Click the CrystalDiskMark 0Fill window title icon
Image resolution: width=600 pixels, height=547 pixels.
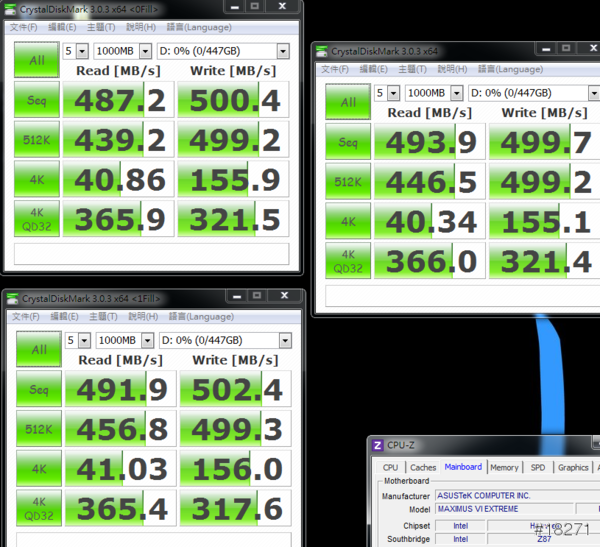pos(10,9)
